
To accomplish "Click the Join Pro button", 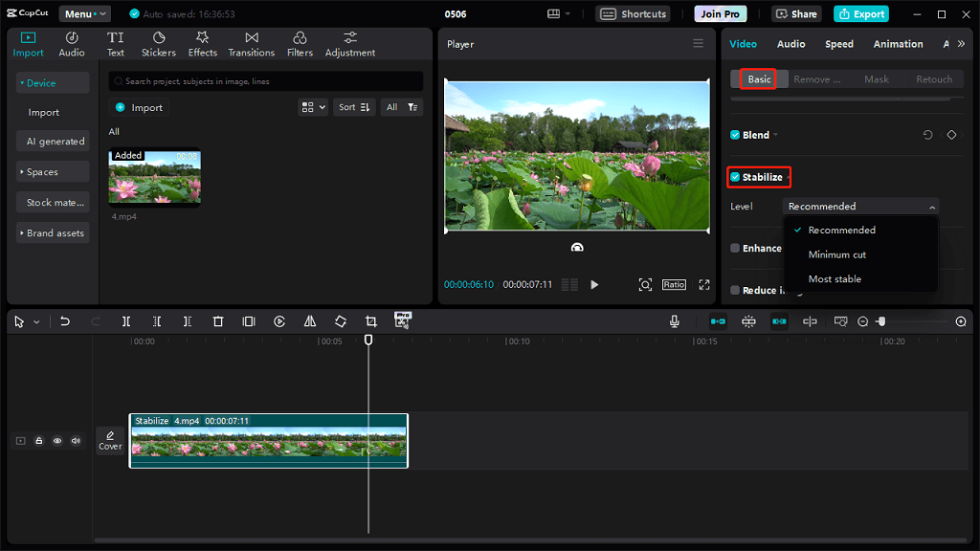I will coord(720,13).
